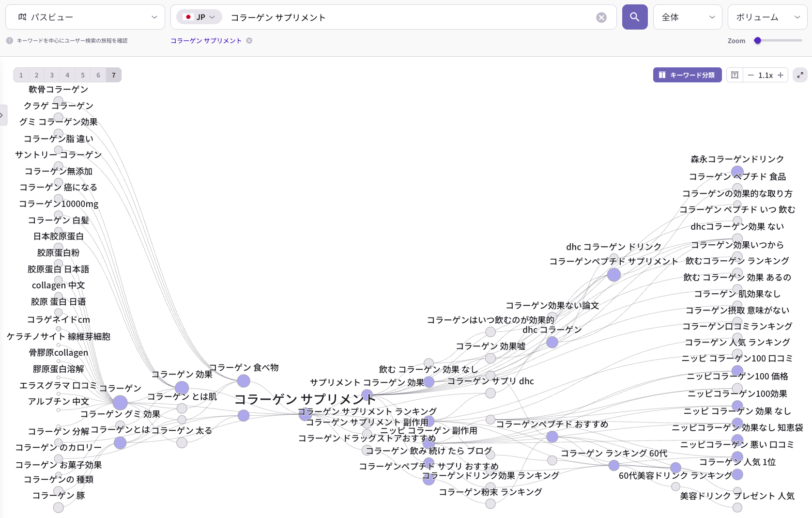Click the 60代美容ドリンク ランキング label
The image size is (812, 518).
pos(675,475)
